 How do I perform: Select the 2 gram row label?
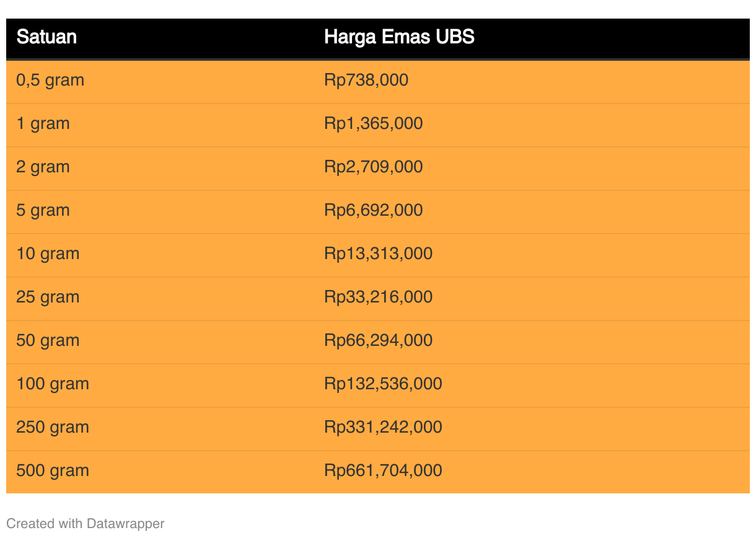tap(43, 167)
